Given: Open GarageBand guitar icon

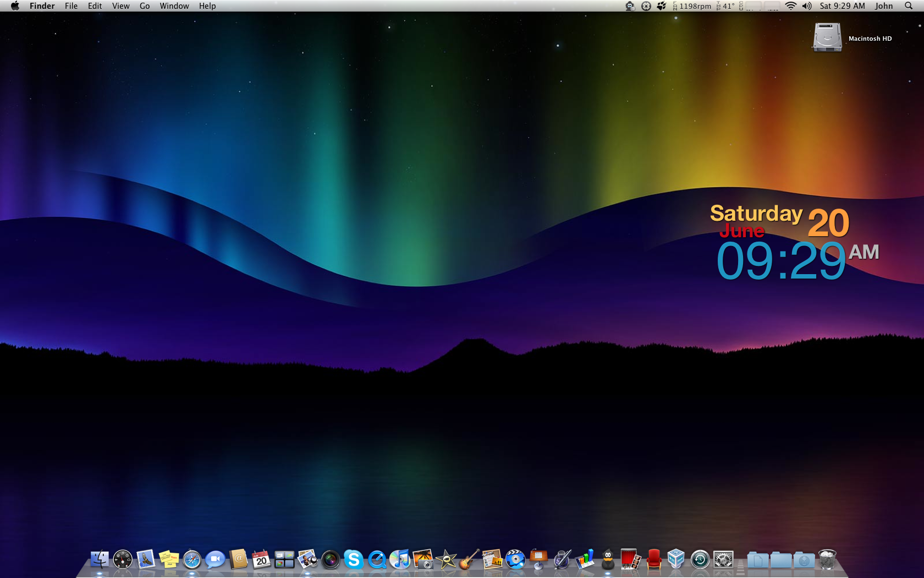Looking at the screenshot, I should (469, 560).
